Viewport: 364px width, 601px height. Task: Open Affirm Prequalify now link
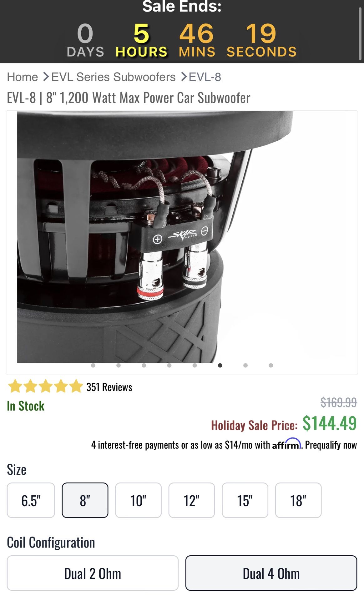(x=331, y=445)
